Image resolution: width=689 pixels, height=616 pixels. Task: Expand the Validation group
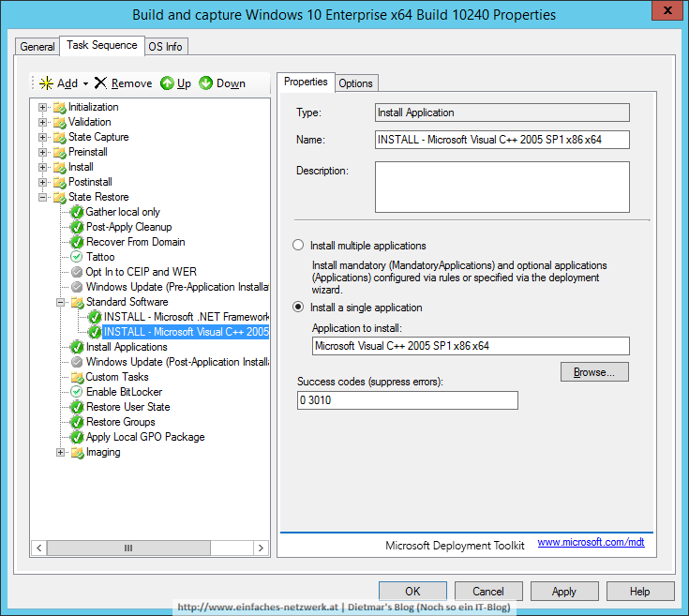(x=42, y=122)
